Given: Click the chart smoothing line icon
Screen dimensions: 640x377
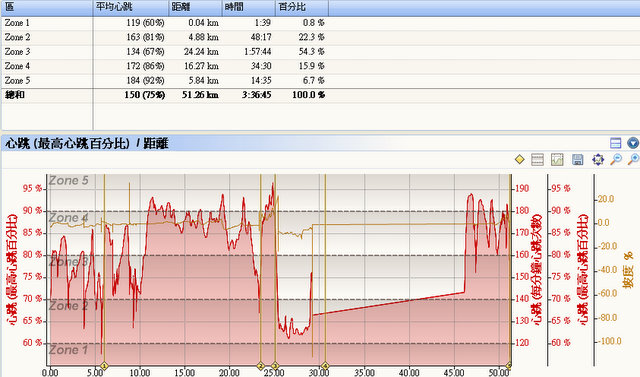Looking at the screenshot, I should click(x=557, y=160).
